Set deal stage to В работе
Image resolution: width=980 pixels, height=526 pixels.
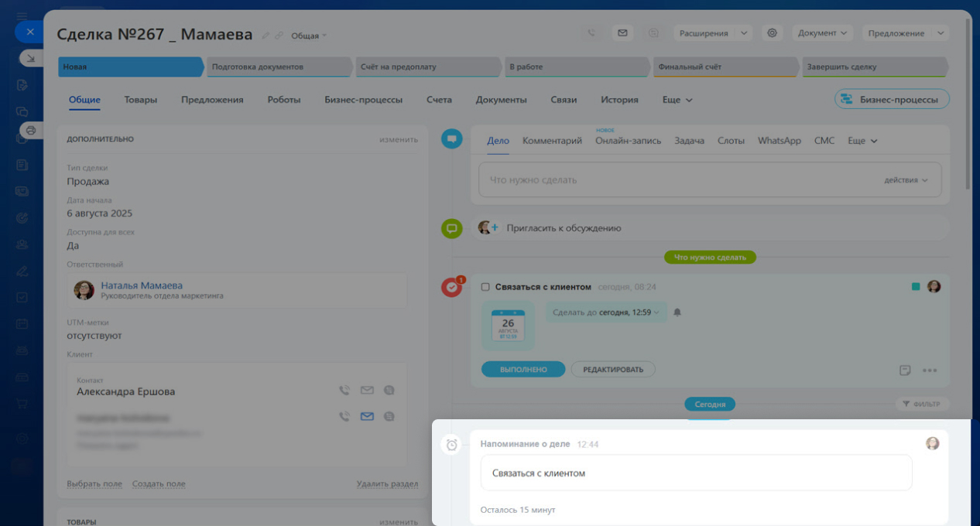(x=576, y=67)
